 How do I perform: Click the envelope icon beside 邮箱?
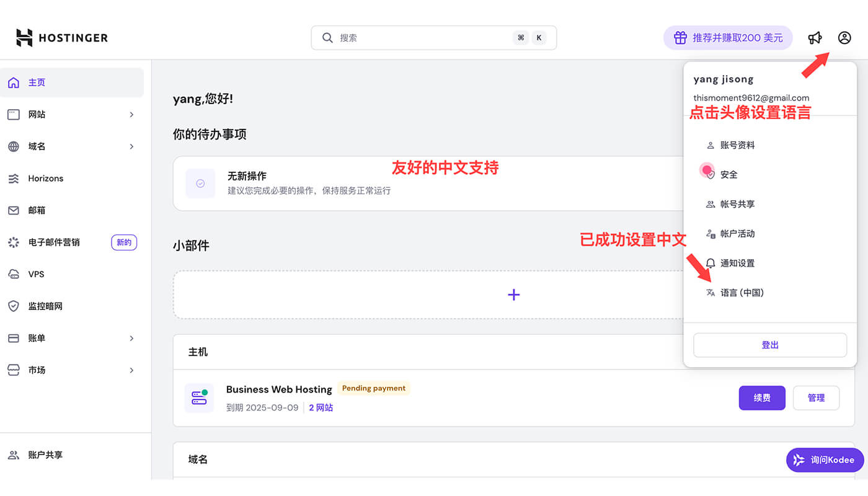click(14, 211)
